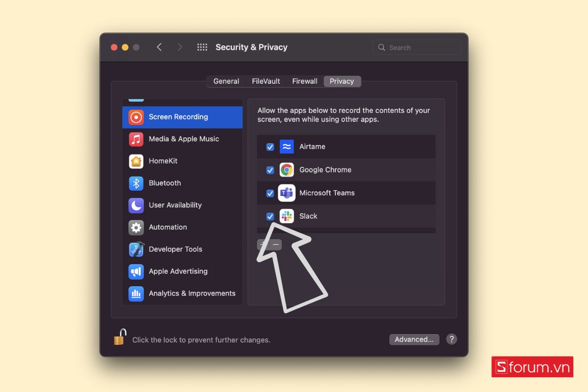Uncheck Airtame screen recording permission

(270, 147)
